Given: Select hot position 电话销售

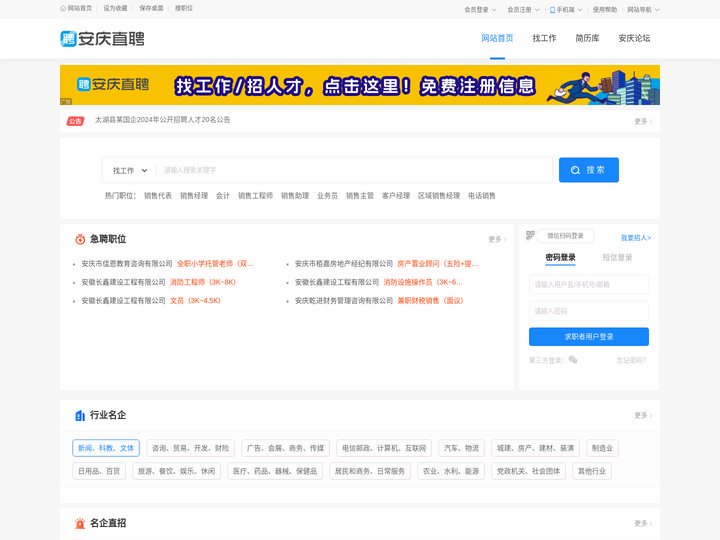Looking at the screenshot, I should coord(482,196).
